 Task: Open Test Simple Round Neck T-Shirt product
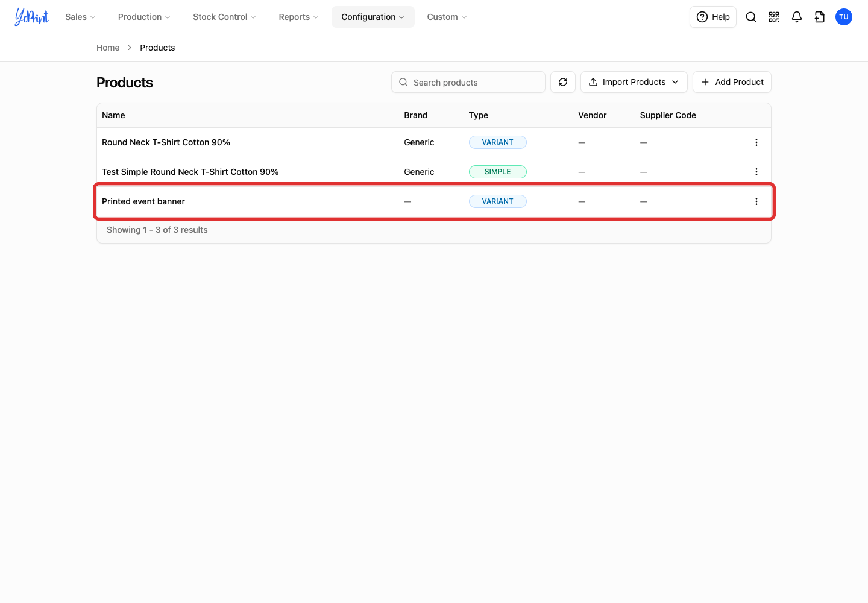click(x=190, y=172)
